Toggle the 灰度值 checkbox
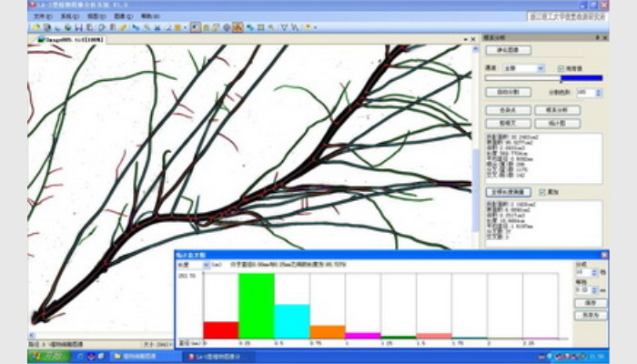 (x=561, y=68)
